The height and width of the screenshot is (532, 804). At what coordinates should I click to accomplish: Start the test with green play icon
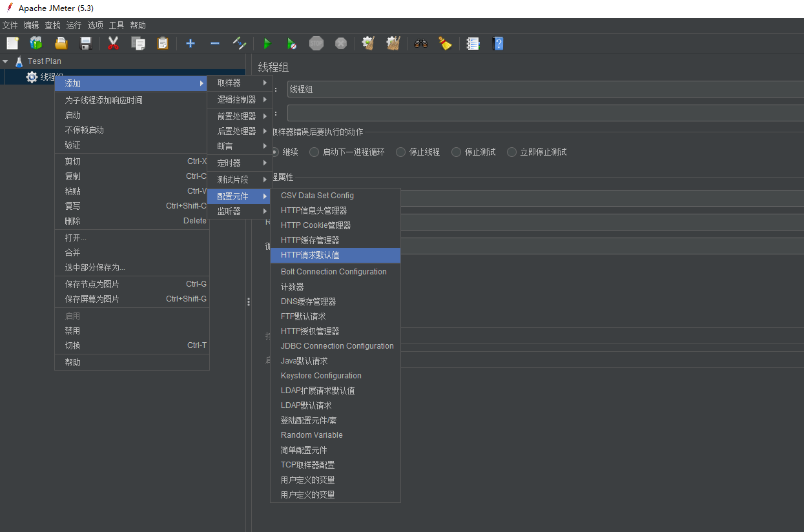click(267, 43)
